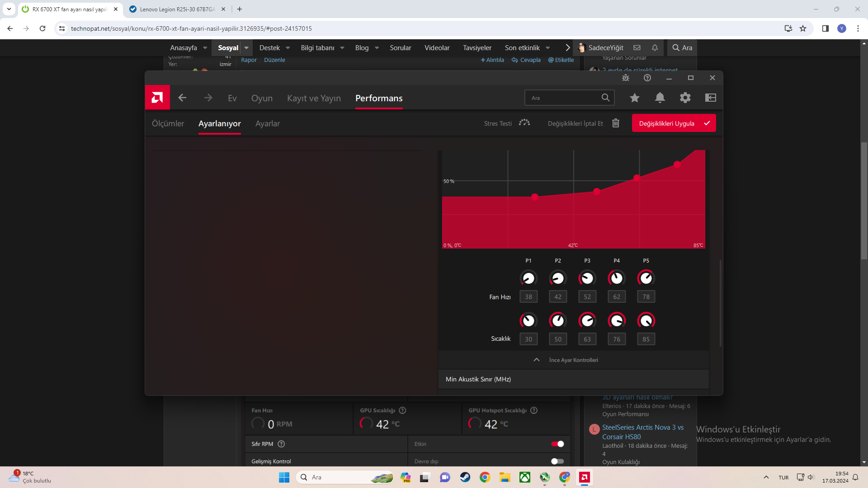Open the favorites star icon

[x=635, y=98]
